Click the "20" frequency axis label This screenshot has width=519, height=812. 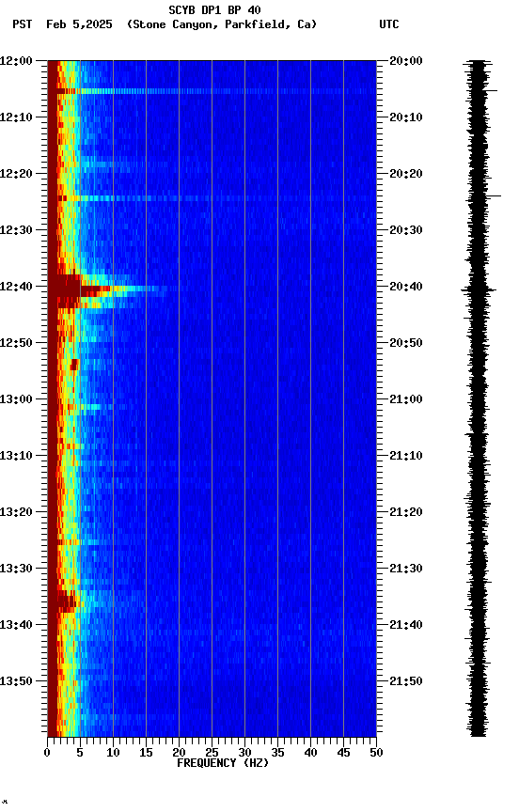pos(179,753)
